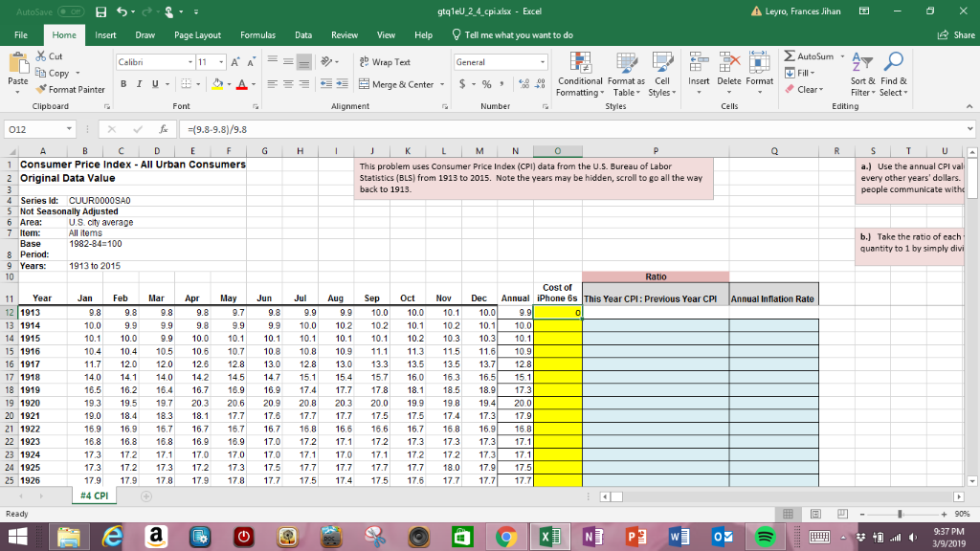The image size is (980, 551).
Task: Increase decimal places
Action: [523, 84]
